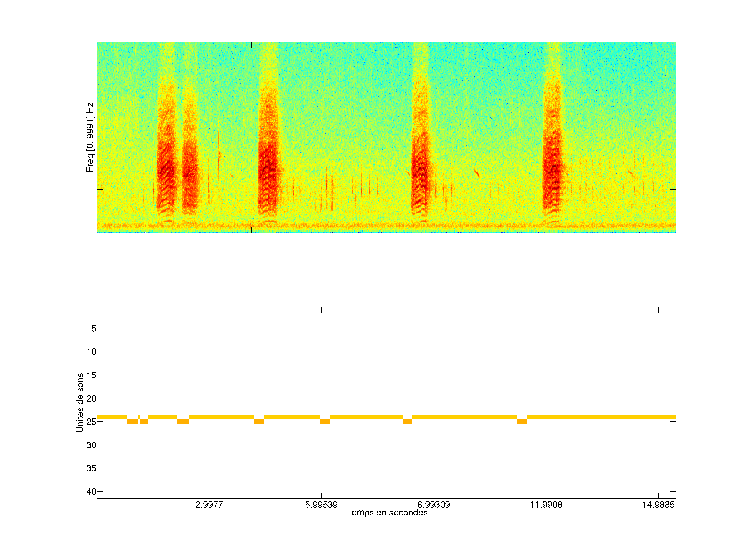This screenshot has width=747, height=560.
Task: Click the y-axis tick label 40
Action: click(x=91, y=492)
